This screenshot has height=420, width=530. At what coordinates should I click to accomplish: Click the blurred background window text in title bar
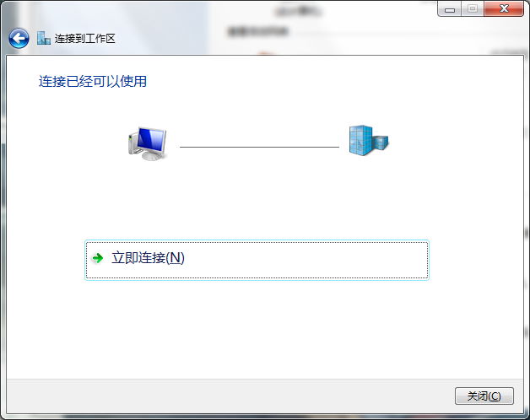tap(258, 31)
